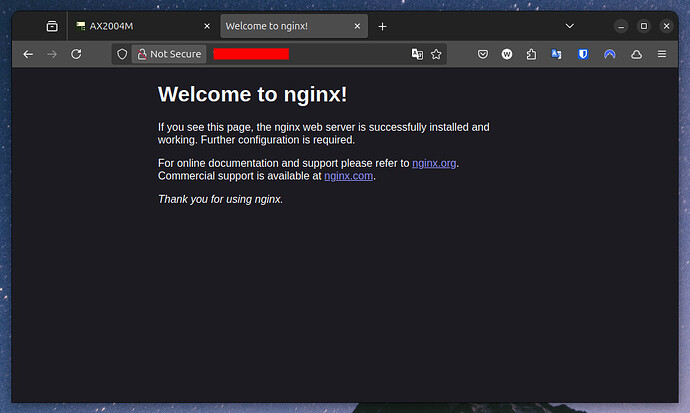Click the Welcome to nginx! heading

[253, 94]
